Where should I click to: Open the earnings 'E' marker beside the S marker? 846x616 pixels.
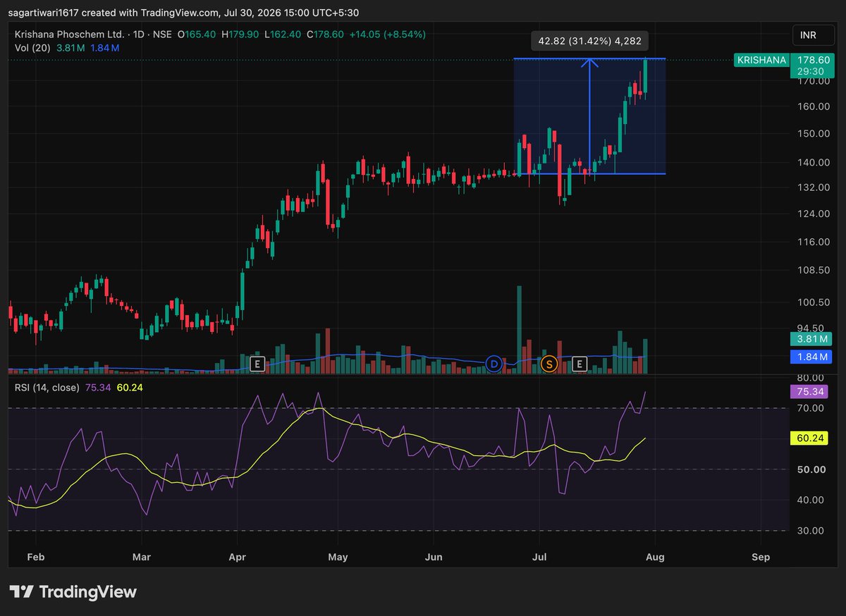coord(580,364)
